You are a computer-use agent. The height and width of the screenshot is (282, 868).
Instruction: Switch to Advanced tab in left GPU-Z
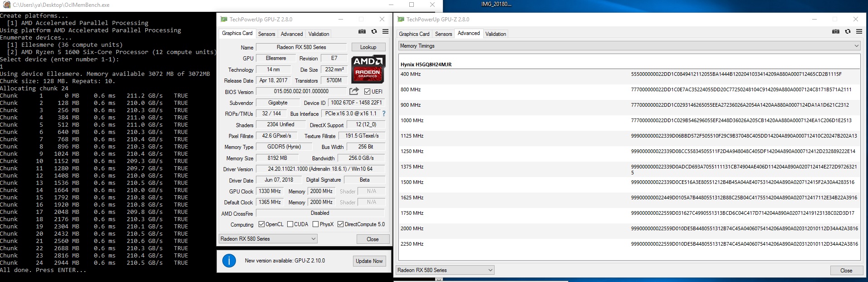[292, 34]
